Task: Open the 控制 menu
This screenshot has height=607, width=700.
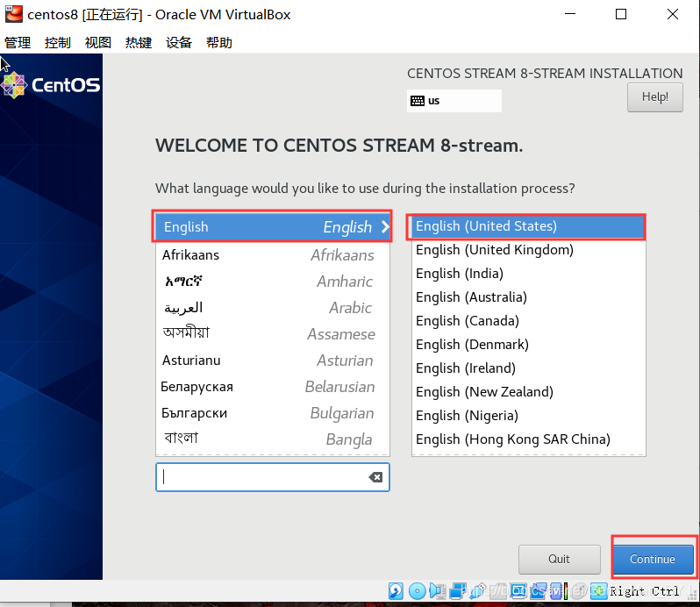Action: point(58,43)
